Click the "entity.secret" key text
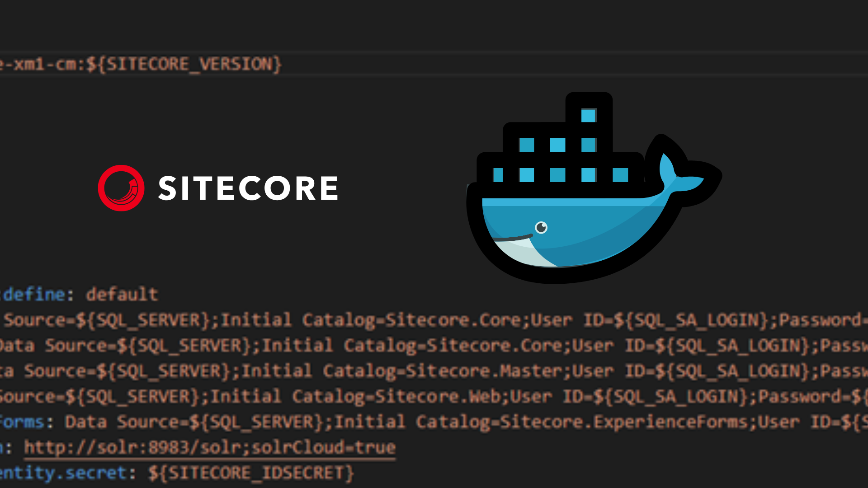Viewport: 868px width, 488px height. click(63, 473)
